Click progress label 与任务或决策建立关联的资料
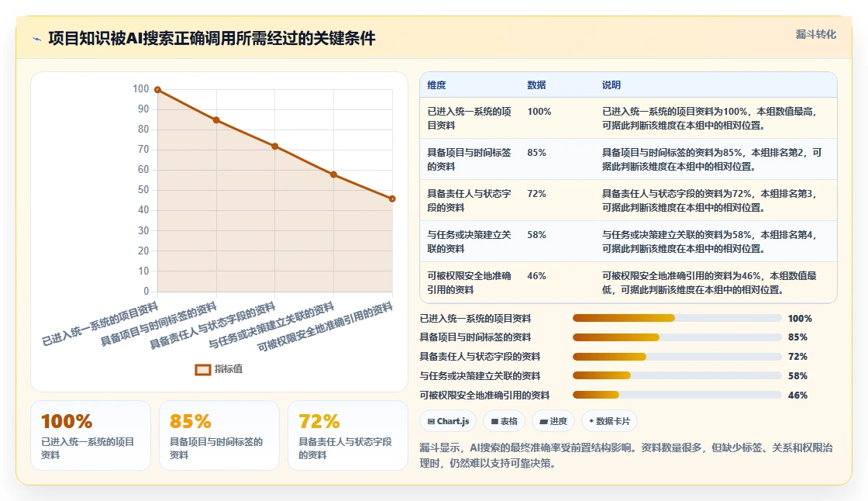The height and width of the screenshot is (501, 868). pyautogui.click(x=480, y=376)
